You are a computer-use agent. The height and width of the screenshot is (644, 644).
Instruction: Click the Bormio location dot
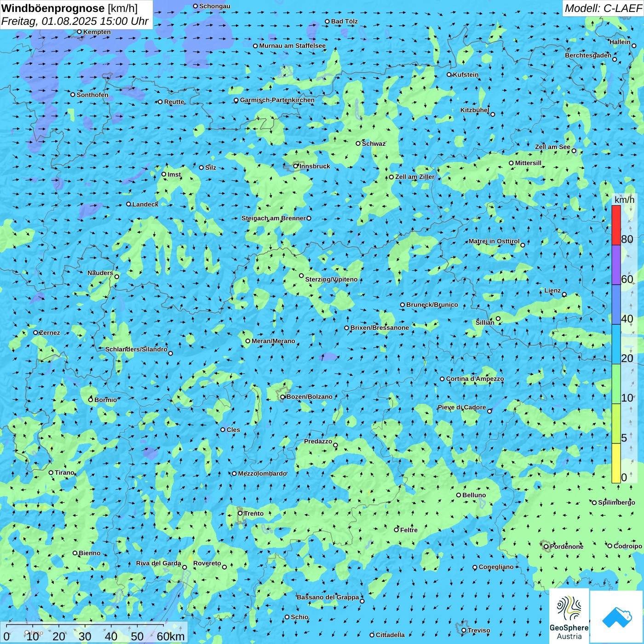pos(91,400)
